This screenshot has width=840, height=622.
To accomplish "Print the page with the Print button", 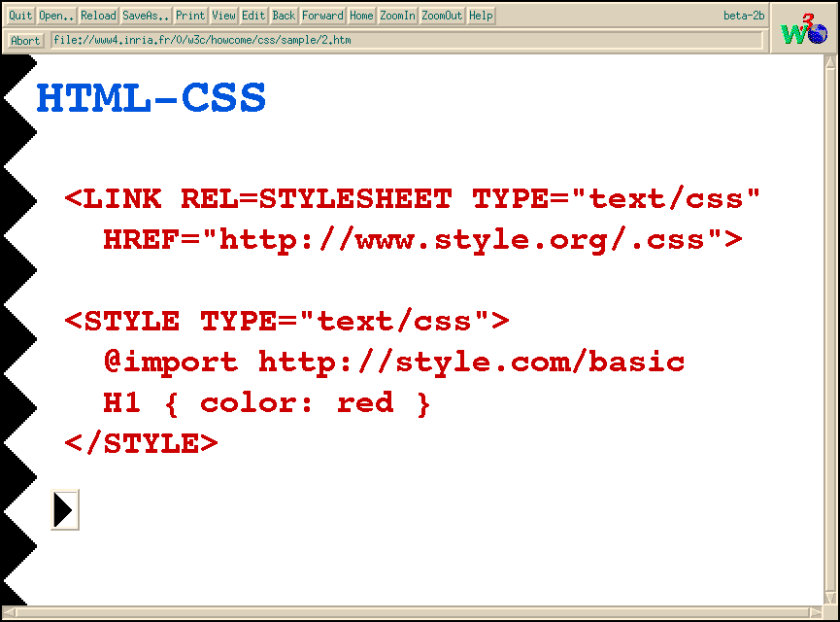I will pyautogui.click(x=190, y=16).
